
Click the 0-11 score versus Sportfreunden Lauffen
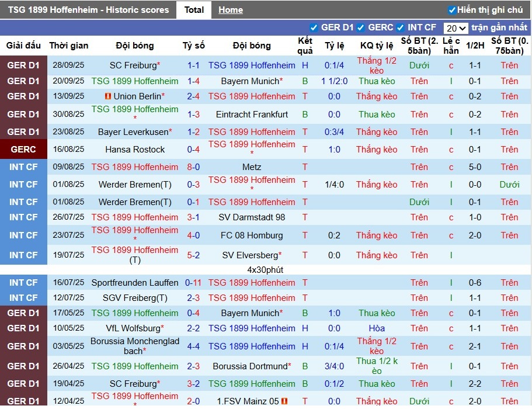193,283
